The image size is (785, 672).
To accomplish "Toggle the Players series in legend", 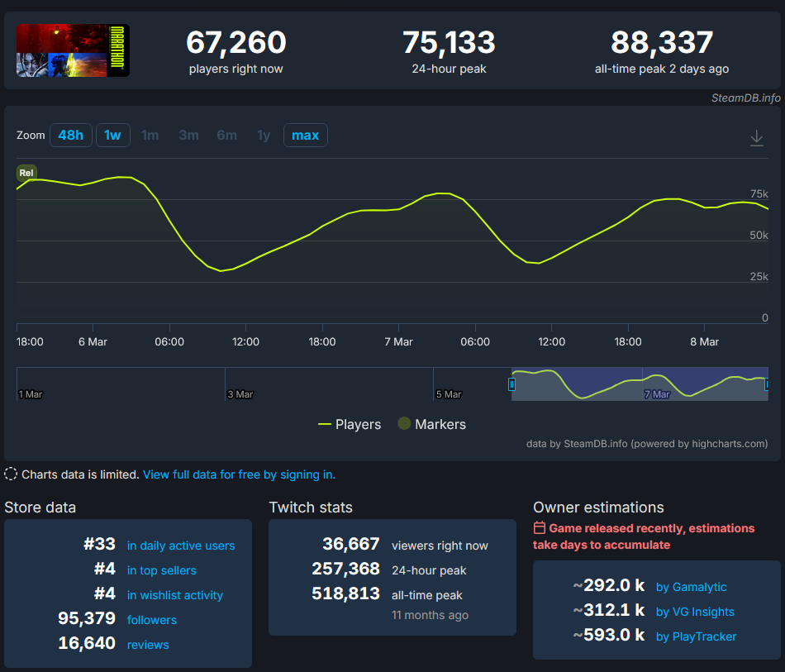I will tap(350, 424).
